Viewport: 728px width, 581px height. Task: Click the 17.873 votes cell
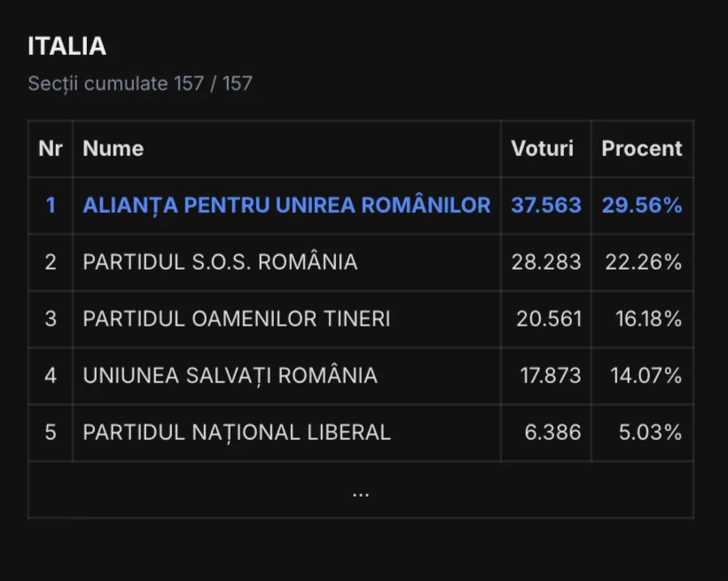click(x=550, y=376)
